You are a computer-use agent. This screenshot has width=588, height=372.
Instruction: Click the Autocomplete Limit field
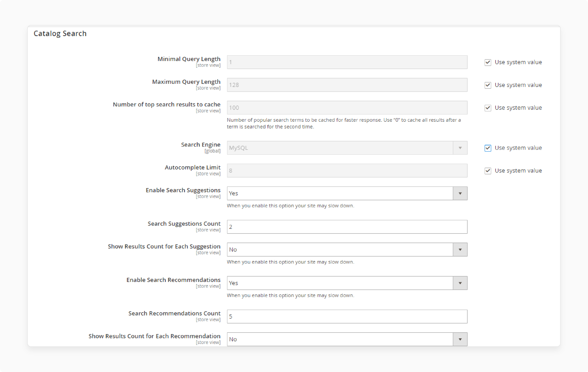point(347,170)
